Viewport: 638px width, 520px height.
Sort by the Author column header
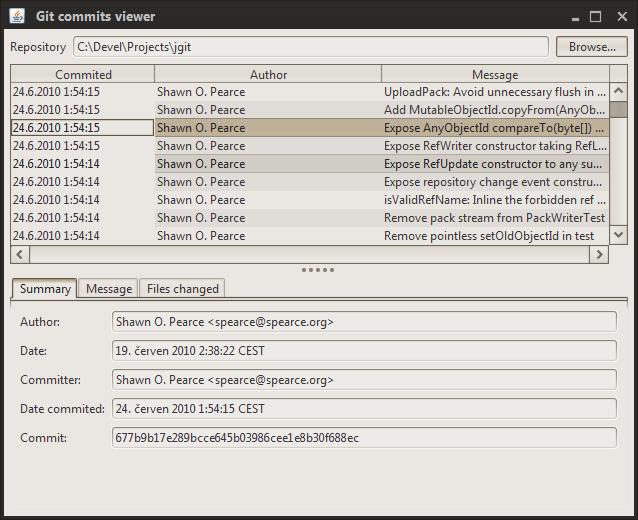[268, 75]
